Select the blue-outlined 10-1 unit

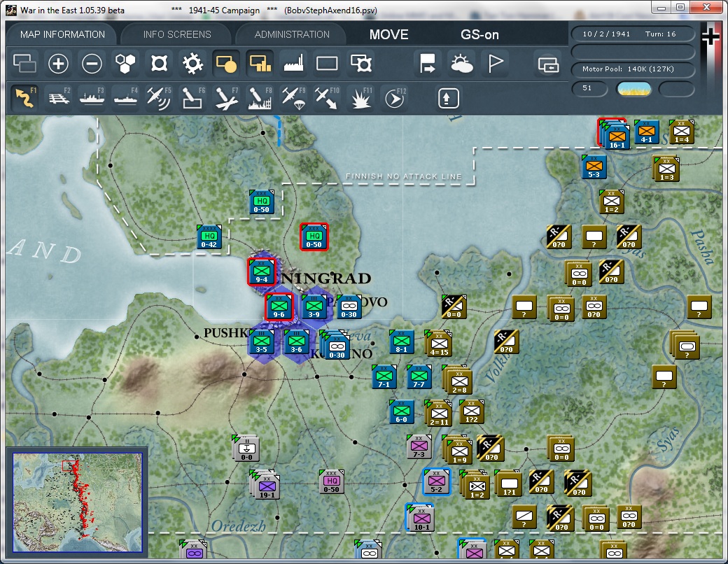coord(420,517)
